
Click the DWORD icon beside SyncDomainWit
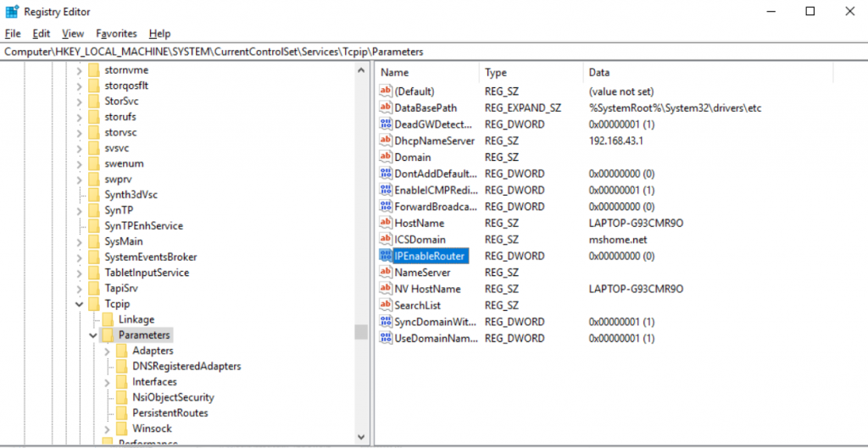(386, 321)
